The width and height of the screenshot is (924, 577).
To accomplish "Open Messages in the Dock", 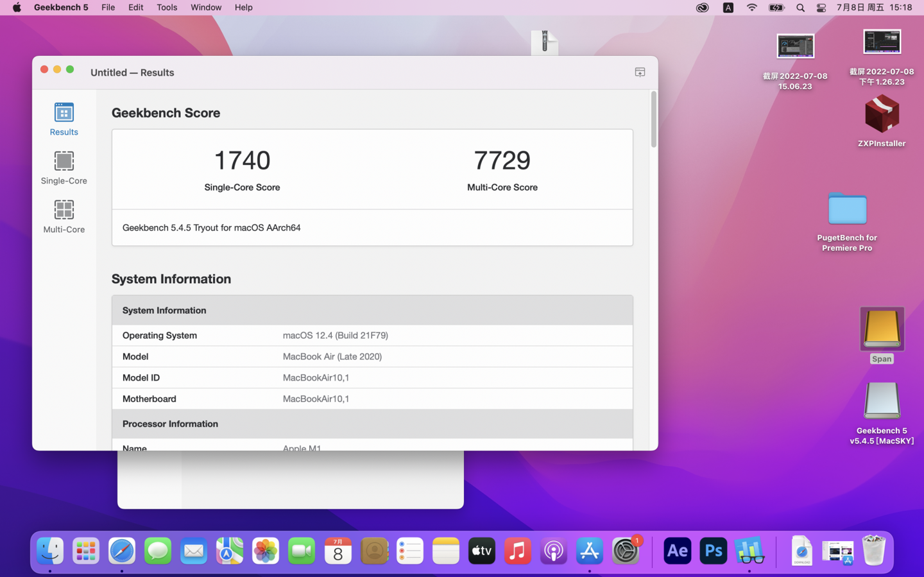I will 158,551.
